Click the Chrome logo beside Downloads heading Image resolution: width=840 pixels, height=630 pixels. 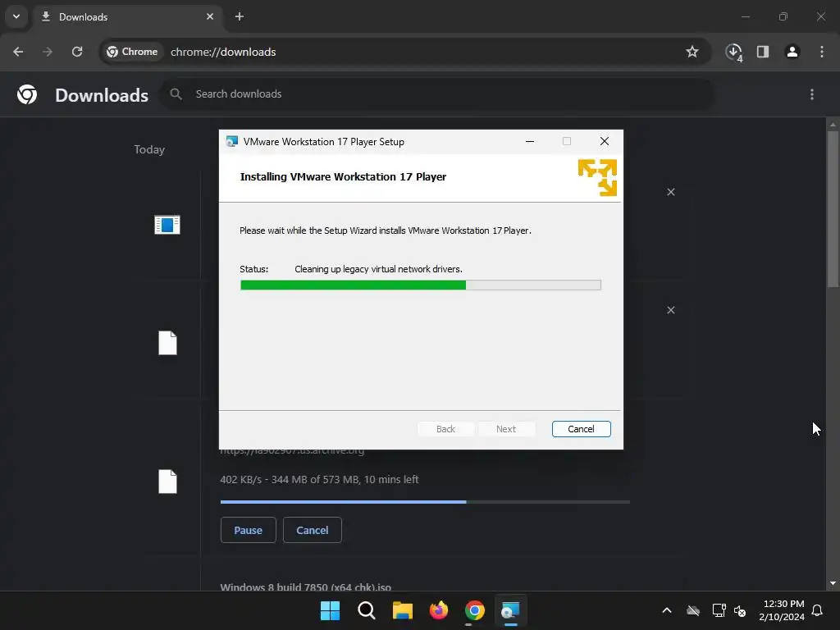click(x=27, y=94)
